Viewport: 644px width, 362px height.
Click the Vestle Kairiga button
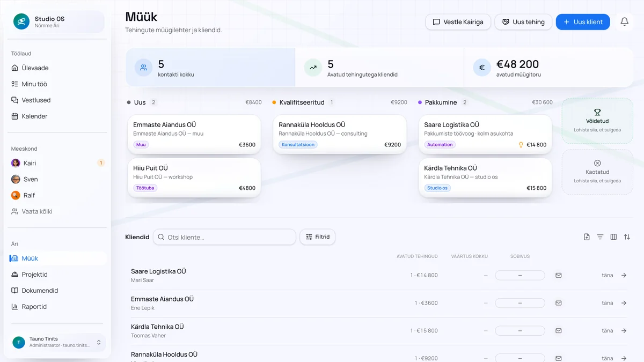pyautogui.click(x=458, y=22)
